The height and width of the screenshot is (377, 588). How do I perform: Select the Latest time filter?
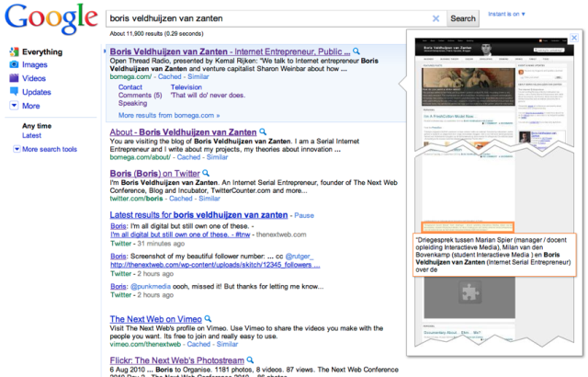(x=31, y=135)
